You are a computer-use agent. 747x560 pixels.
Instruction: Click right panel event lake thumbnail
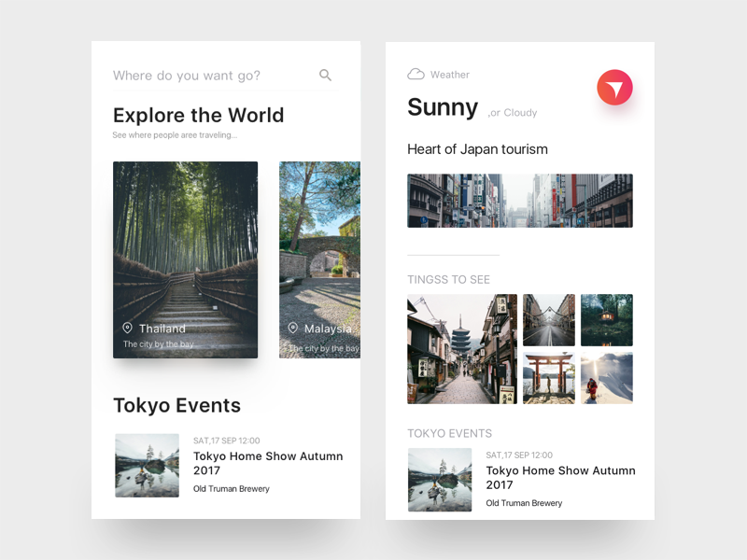pos(439,480)
